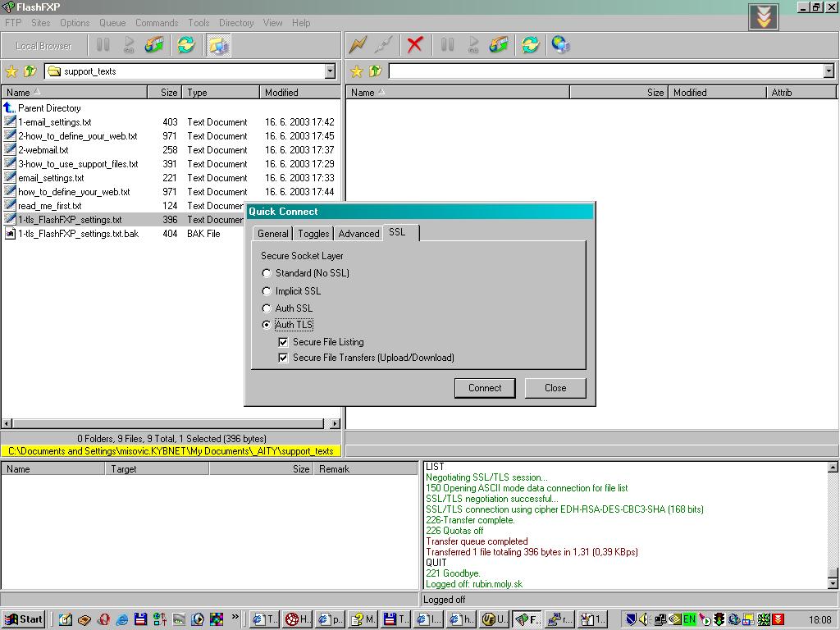Sort the local file list by Modified column

click(x=281, y=93)
